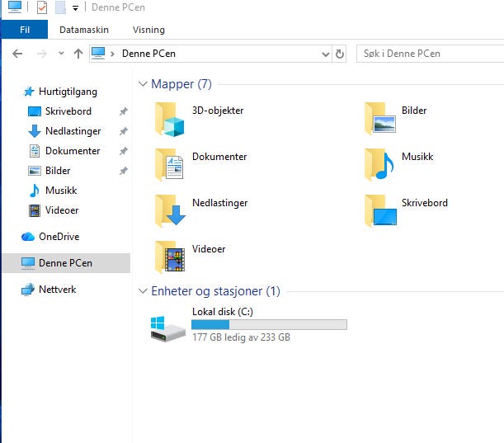Click the pin icon next to Skrivebord
Image resolution: width=504 pixels, height=443 pixels.
[x=124, y=111]
